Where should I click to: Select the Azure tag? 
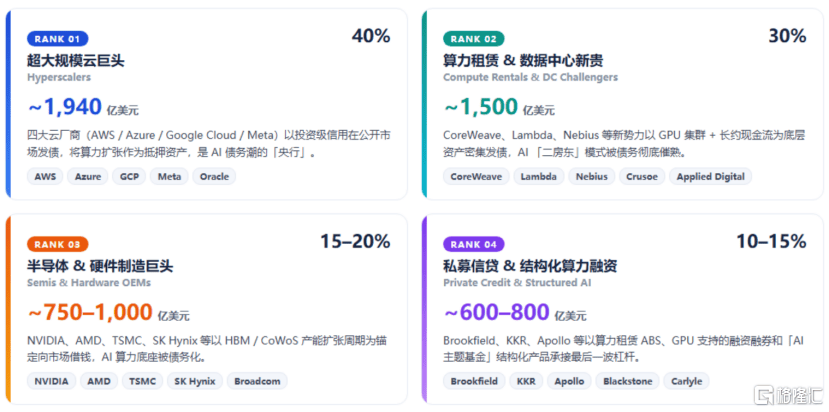pyautogui.click(x=88, y=177)
